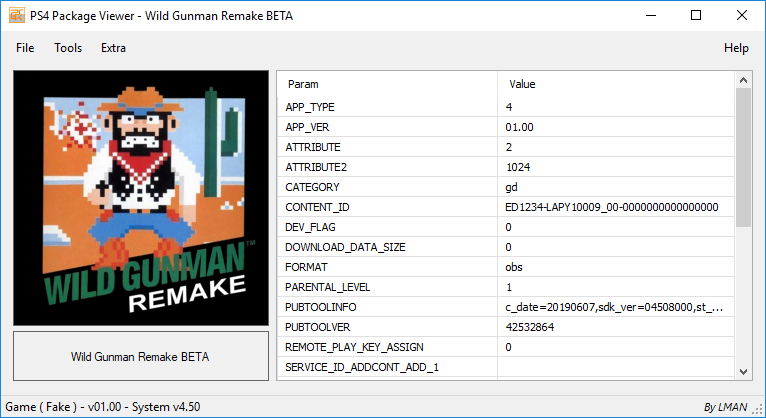Viewport: 766px width, 418px height.
Task: Click the c_date=20190607 PUBTOOLINFO value
Action: [614, 307]
